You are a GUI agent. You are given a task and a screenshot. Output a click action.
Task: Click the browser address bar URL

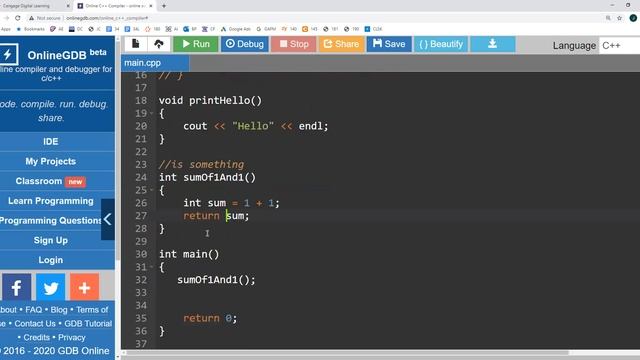click(107, 18)
